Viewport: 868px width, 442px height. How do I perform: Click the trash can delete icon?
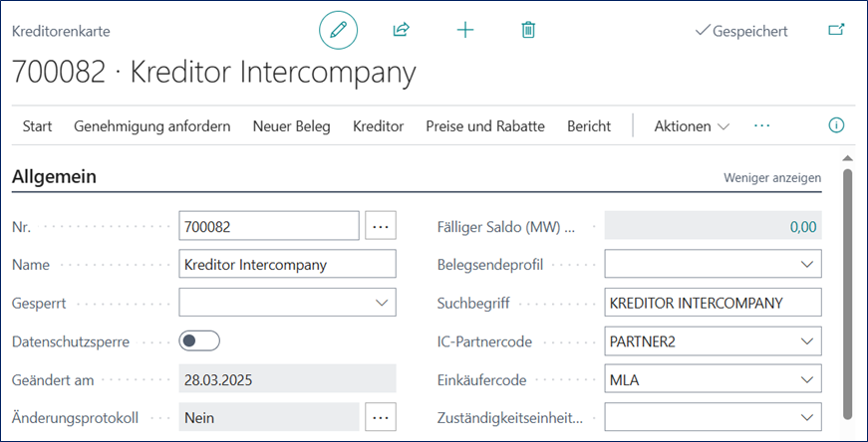528,30
